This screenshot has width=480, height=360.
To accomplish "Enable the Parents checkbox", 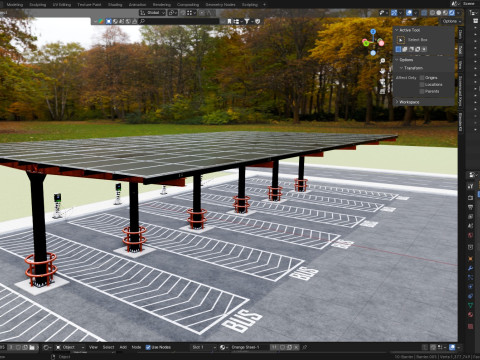I will 422,91.
